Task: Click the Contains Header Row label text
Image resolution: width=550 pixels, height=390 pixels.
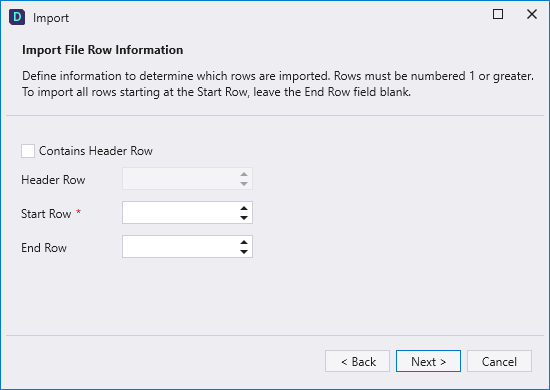Action: [x=96, y=151]
